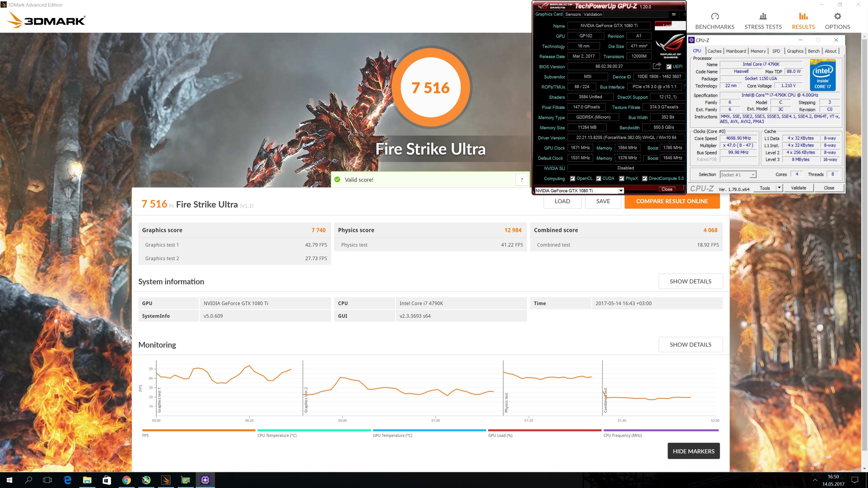Open File Explorer from taskbar

coord(87,480)
